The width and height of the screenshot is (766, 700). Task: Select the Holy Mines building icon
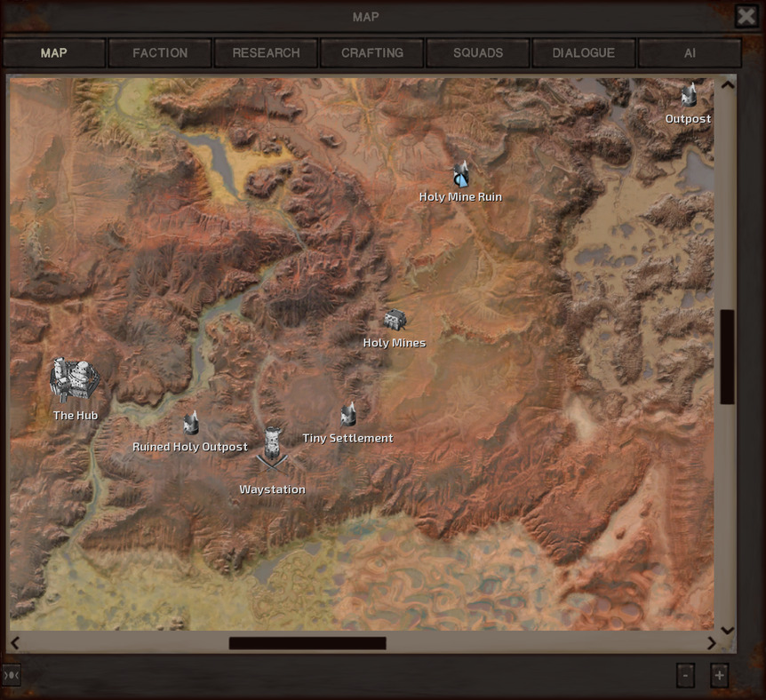[x=395, y=320]
